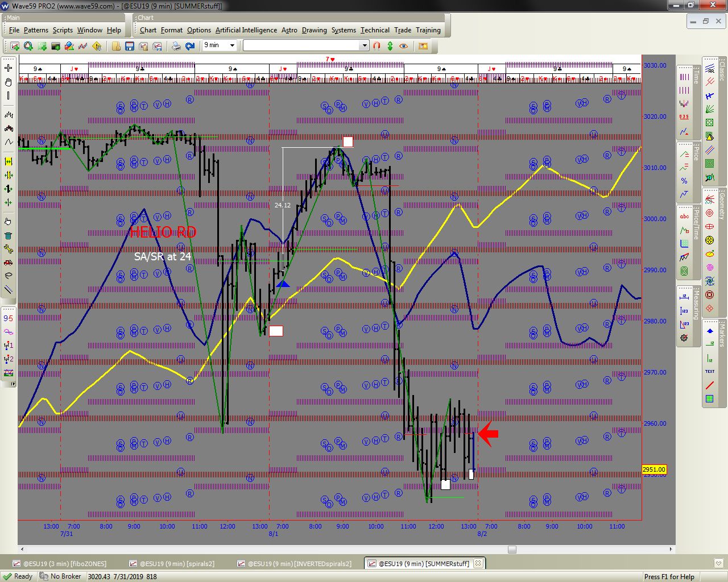Open the Technical menu
This screenshot has width=728, height=582.
point(375,30)
